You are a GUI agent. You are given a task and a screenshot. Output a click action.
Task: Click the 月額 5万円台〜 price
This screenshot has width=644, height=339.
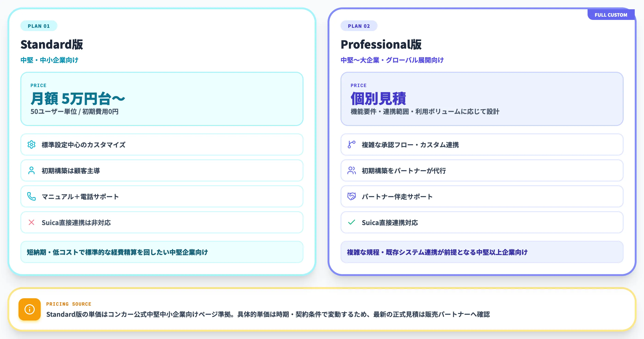click(78, 99)
